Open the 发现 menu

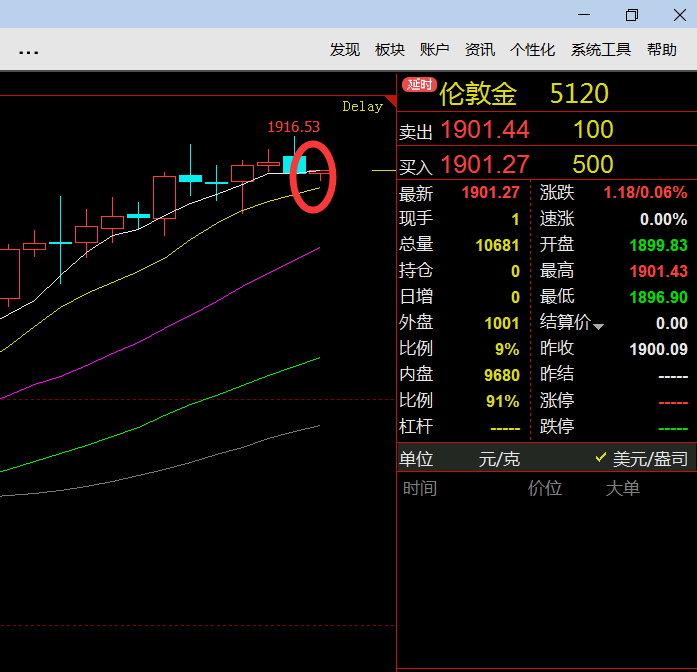344,50
